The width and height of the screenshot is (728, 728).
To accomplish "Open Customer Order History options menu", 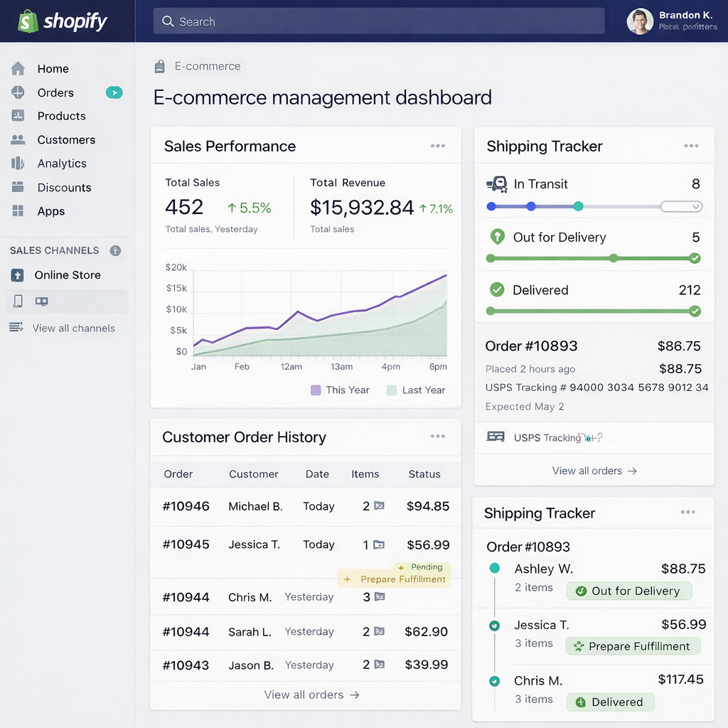I will tap(438, 437).
